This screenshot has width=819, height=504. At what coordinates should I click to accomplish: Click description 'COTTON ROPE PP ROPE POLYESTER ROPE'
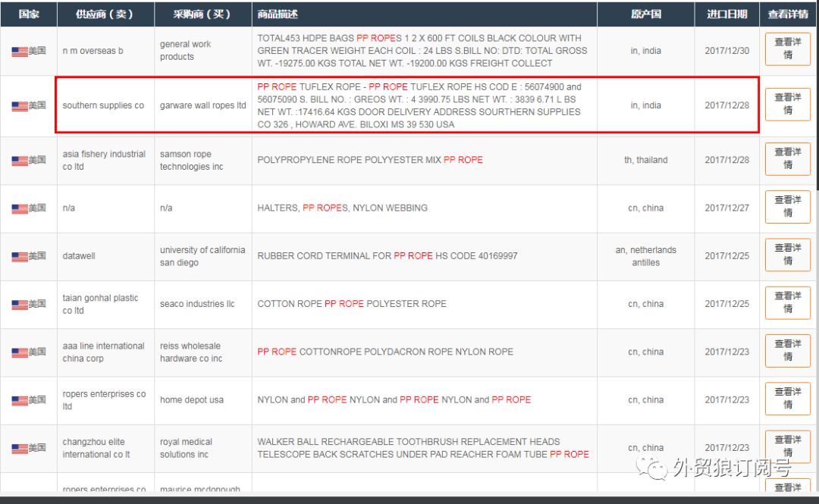point(352,304)
